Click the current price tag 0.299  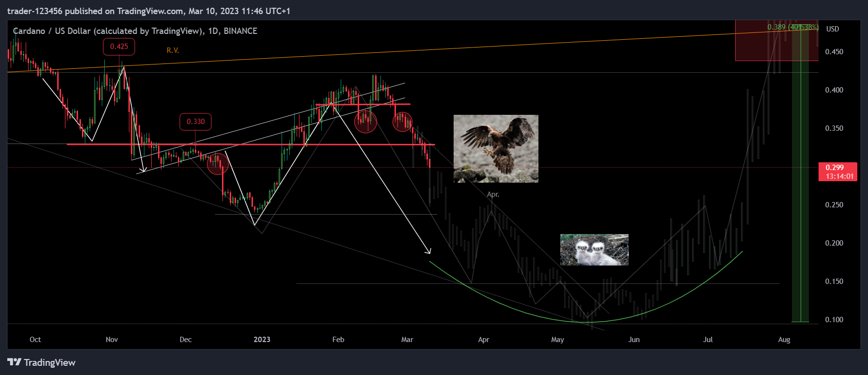838,172
